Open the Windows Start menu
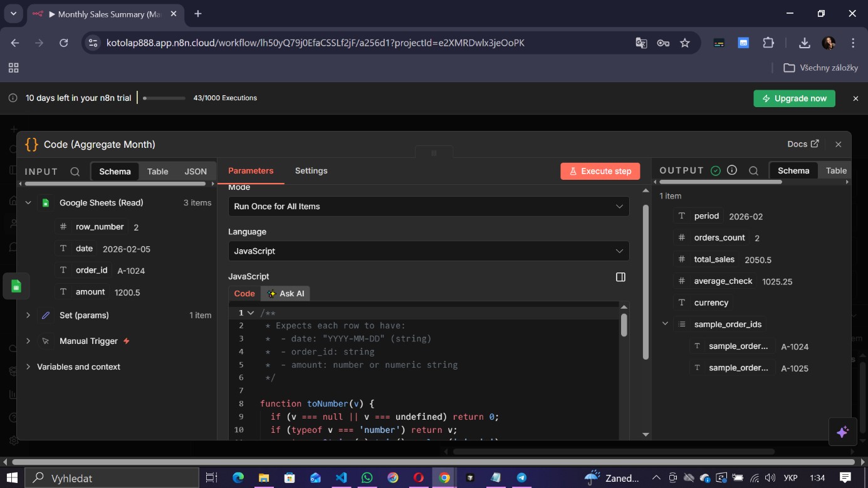Screen dimensions: 868x488 pyautogui.click(x=12, y=478)
